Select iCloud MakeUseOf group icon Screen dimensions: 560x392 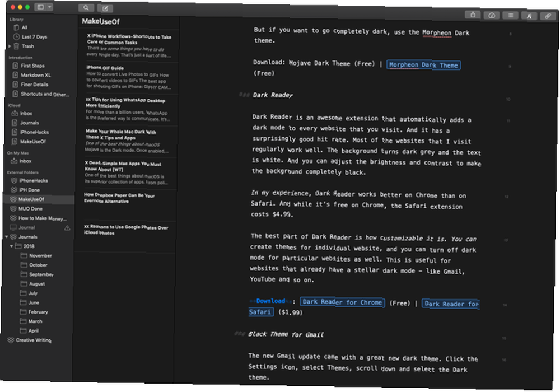pos(15,141)
